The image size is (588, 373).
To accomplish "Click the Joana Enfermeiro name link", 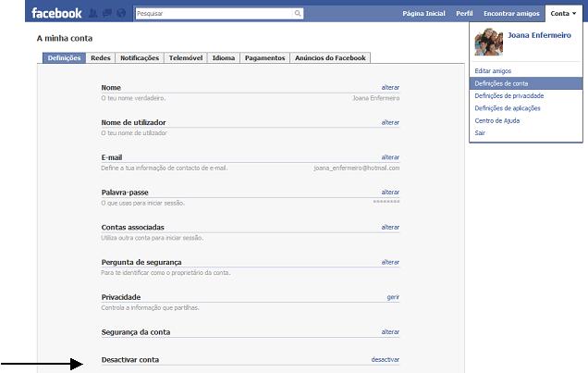I will (x=539, y=35).
